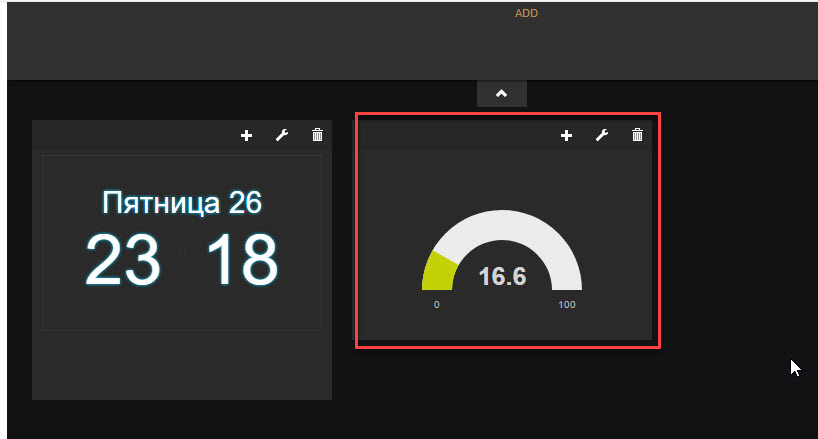This screenshot has width=818, height=439.
Task: Add widget to the clock pane
Action: click(247, 135)
